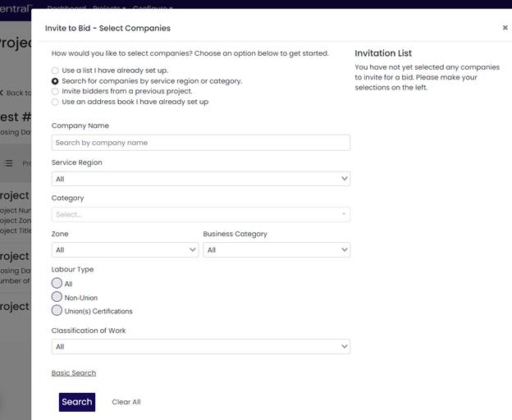This screenshot has width=512, height=420.
Task: Click the list icon behind the dialog
Action: [8, 163]
